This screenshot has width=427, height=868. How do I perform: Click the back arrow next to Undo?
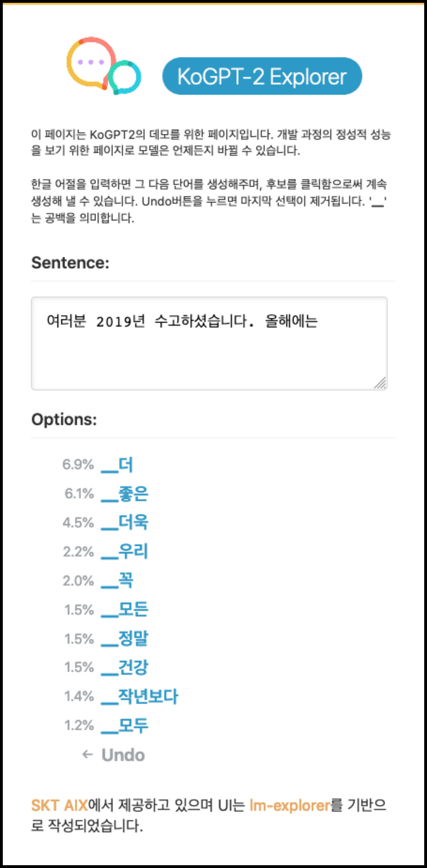click(88, 754)
